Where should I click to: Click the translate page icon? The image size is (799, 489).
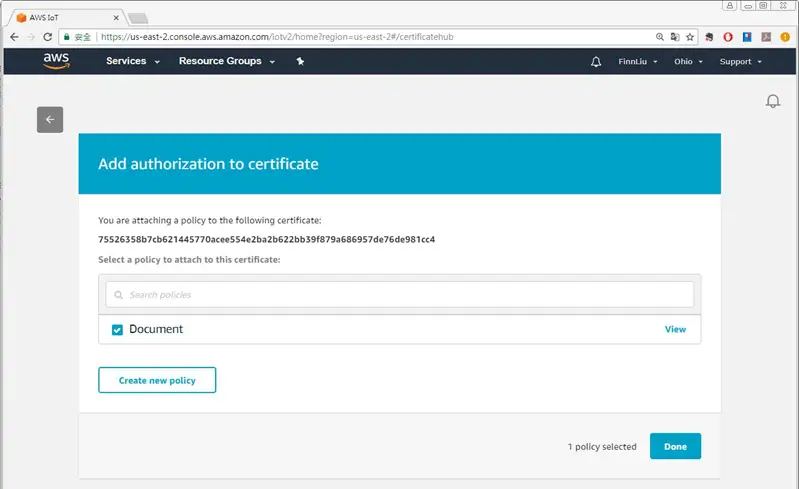point(675,37)
